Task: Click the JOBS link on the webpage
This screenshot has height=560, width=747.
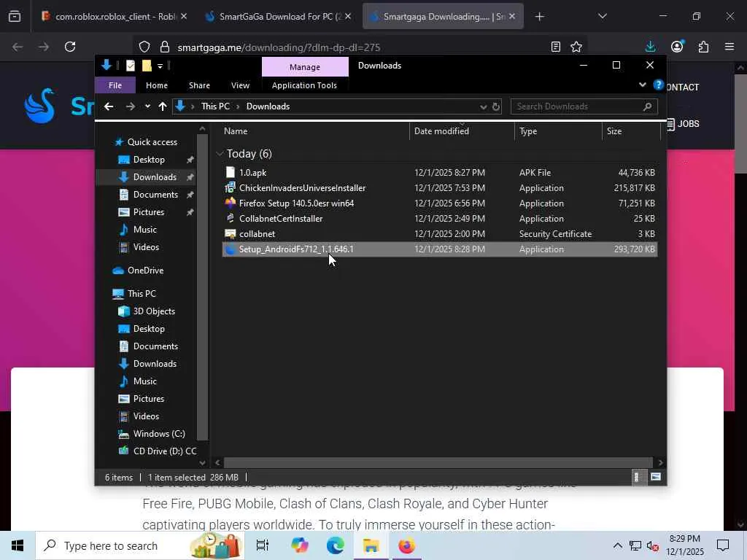Action: (683, 124)
